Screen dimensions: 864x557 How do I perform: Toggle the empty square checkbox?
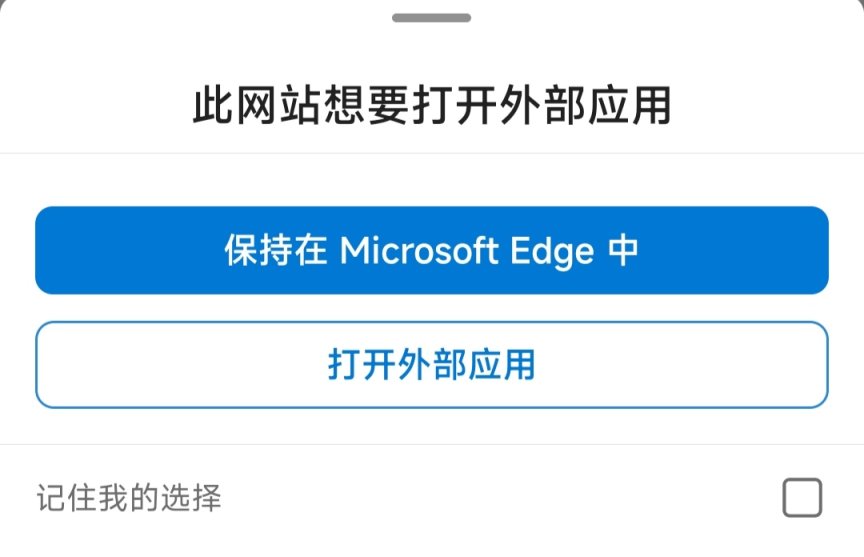(802, 497)
